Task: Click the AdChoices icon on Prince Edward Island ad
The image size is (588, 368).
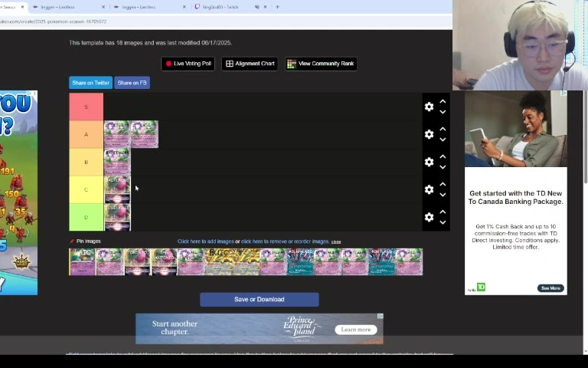Action: [381, 316]
